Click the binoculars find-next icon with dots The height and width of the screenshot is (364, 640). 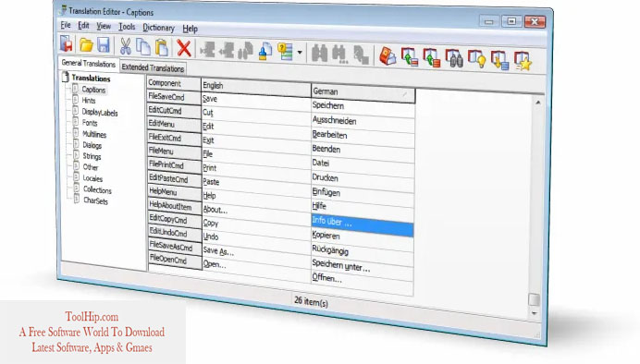[x=339, y=55]
